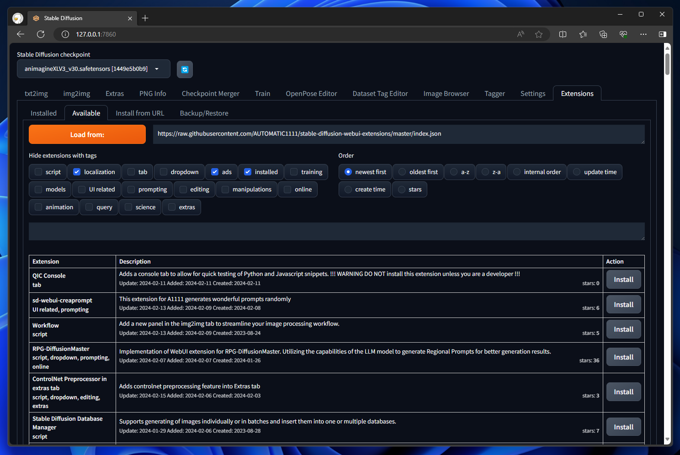Reload the page with refresh icon
Image resolution: width=680 pixels, height=455 pixels.
(41, 34)
